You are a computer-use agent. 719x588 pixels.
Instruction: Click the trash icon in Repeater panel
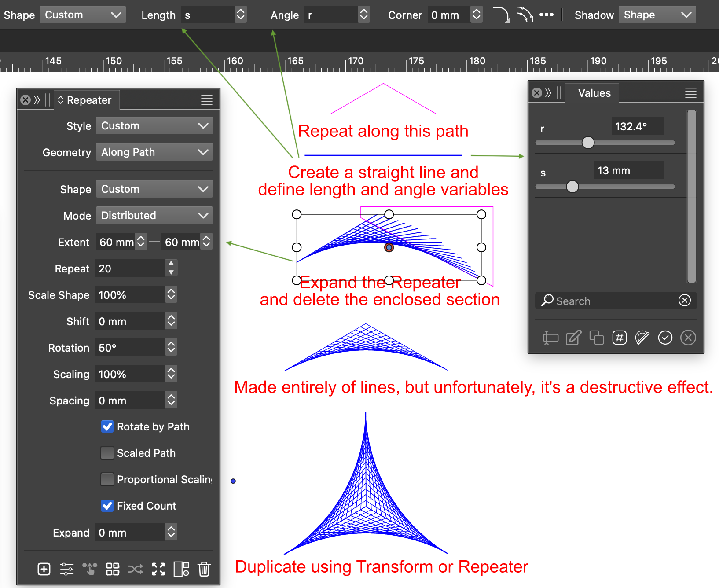click(x=204, y=569)
